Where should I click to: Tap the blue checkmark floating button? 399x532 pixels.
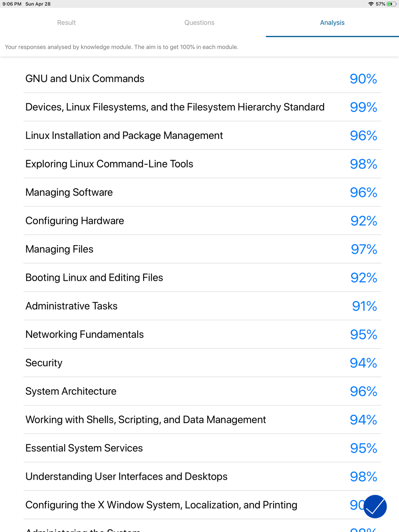[375, 506]
